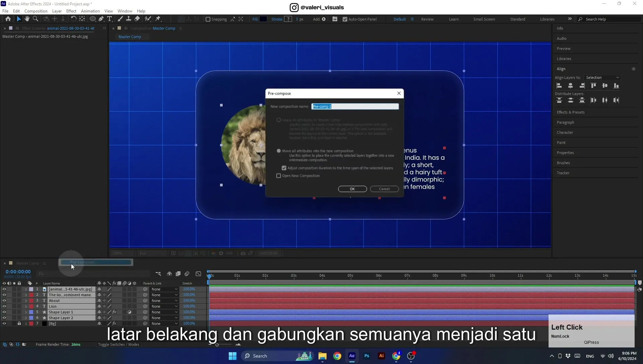Click Align Top icon in Align panel
This screenshot has height=364, width=643.
point(593,86)
